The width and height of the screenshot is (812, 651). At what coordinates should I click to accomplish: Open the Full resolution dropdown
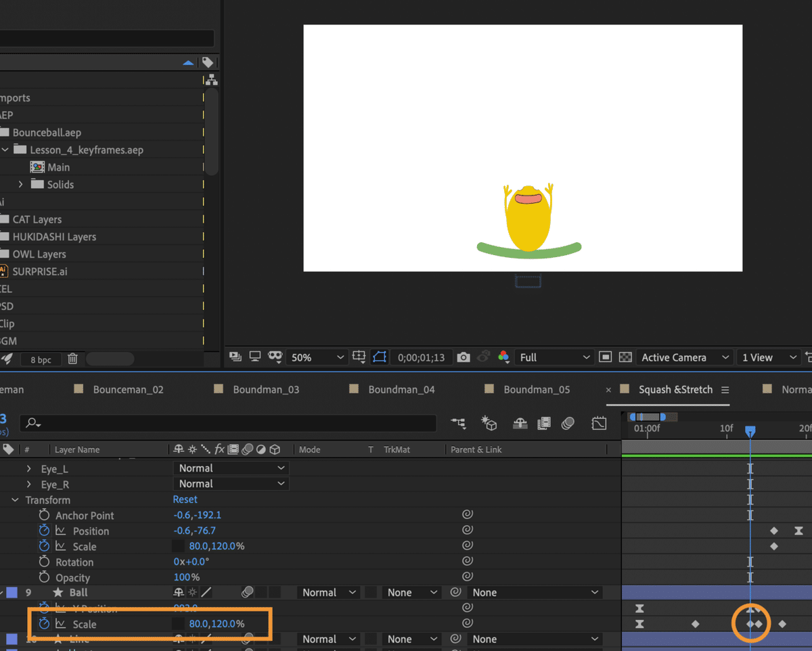click(x=554, y=357)
